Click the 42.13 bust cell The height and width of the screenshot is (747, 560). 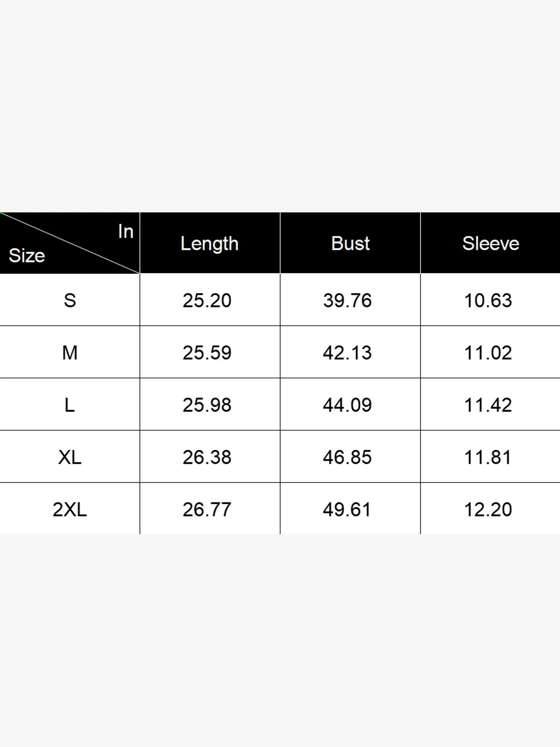point(347,353)
